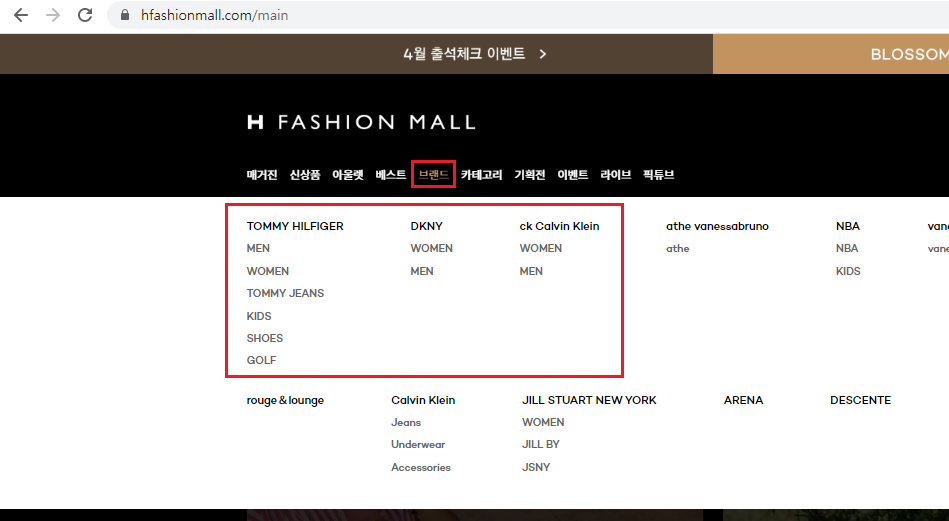Screen dimensions: 949x521
Task: Click the browser forward arrow
Action: pyautogui.click(x=53, y=15)
